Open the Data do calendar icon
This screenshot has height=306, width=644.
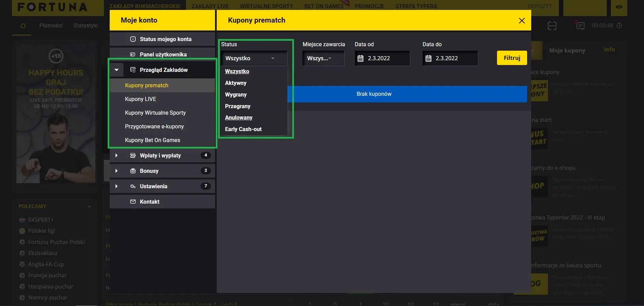[x=428, y=58]
